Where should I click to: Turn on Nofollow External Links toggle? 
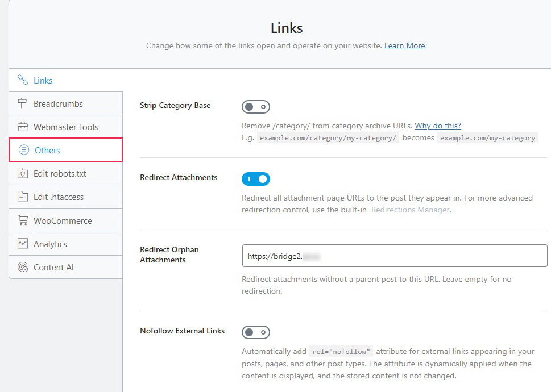[255, 332]
